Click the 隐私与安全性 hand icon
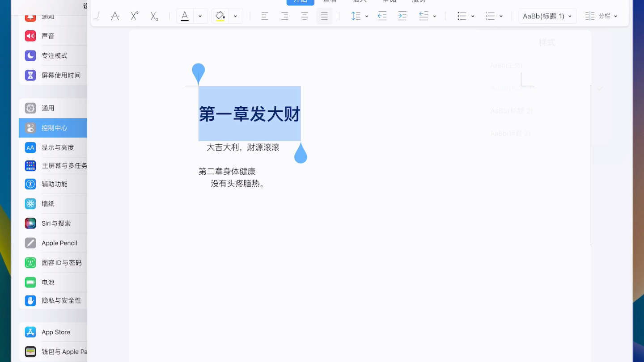 30,300
